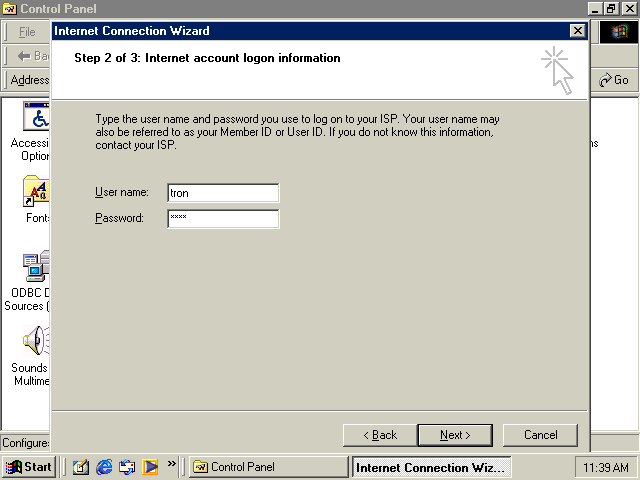Click the Windows logo throbber in Control Panel
This screenshot has width=640, height=480.
619,32
